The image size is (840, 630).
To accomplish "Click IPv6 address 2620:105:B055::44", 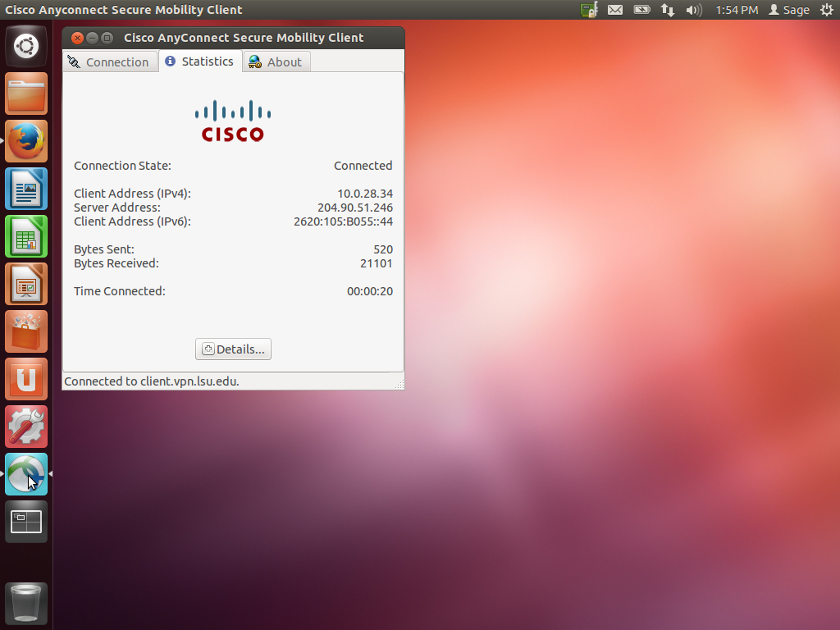I will [344, 221].
